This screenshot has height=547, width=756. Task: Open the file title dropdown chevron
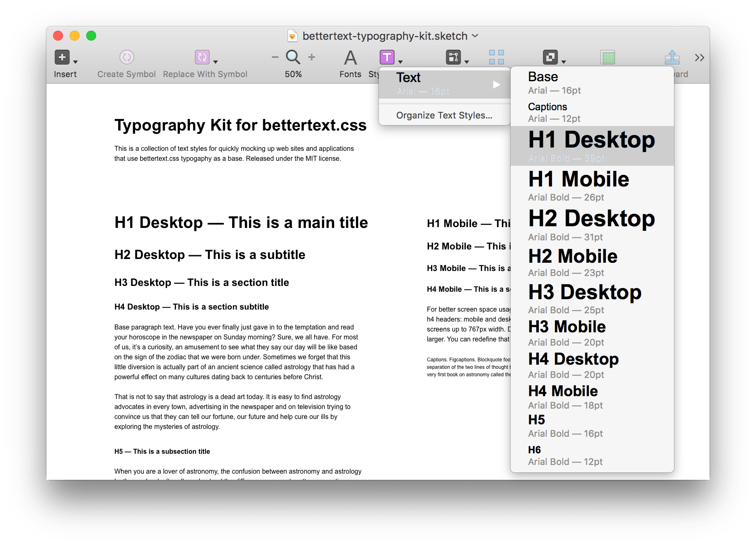[475, 36]
